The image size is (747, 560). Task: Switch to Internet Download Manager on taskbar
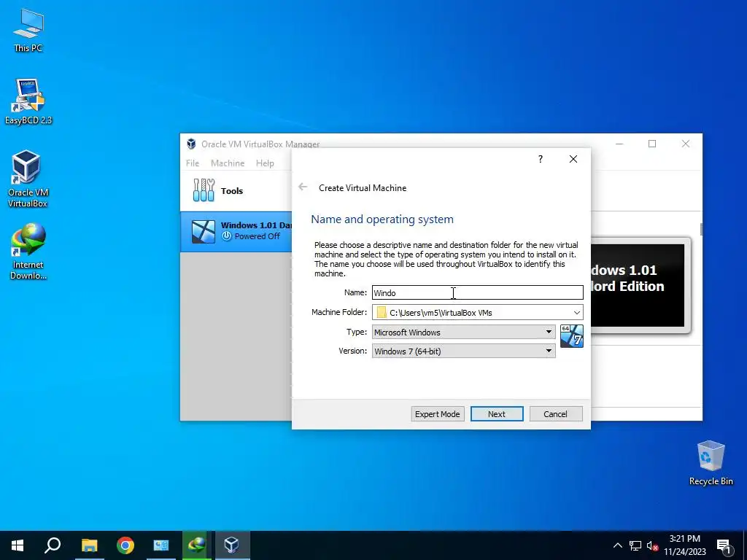pos(196,545)
